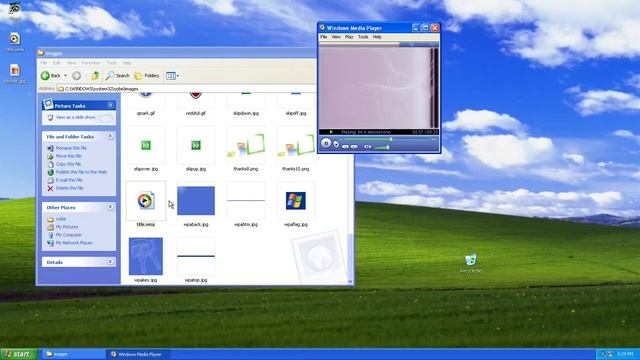Collapse the Other Places panel
Viewport: 640px width, 360px height.
click(x=110, y=207)
